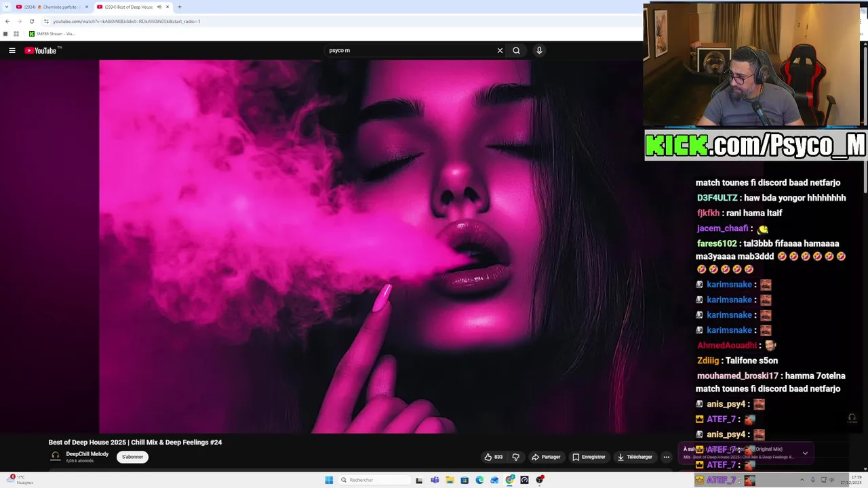This screenshot has width=868, height=488.
Task: Go to the YouTube home logo
Action: [40, 50]
